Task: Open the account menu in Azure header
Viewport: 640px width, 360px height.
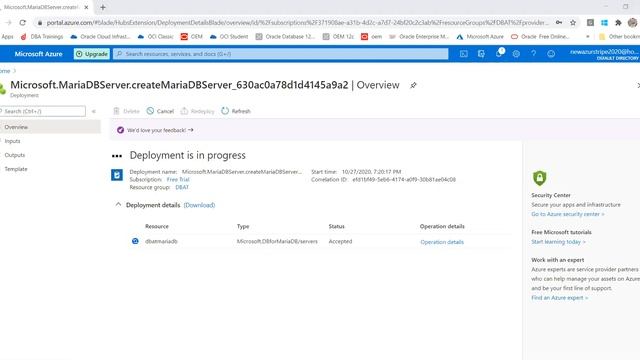Action: click(x=604, y=54)
